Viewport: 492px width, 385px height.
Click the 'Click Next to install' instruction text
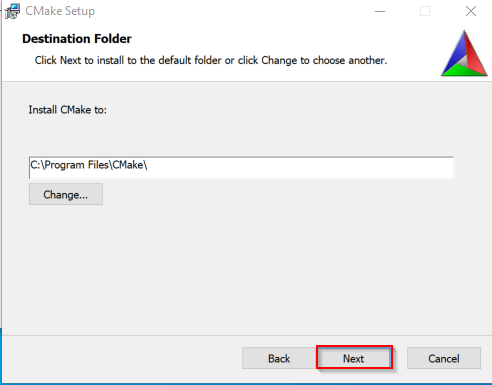tap(211, 60)
